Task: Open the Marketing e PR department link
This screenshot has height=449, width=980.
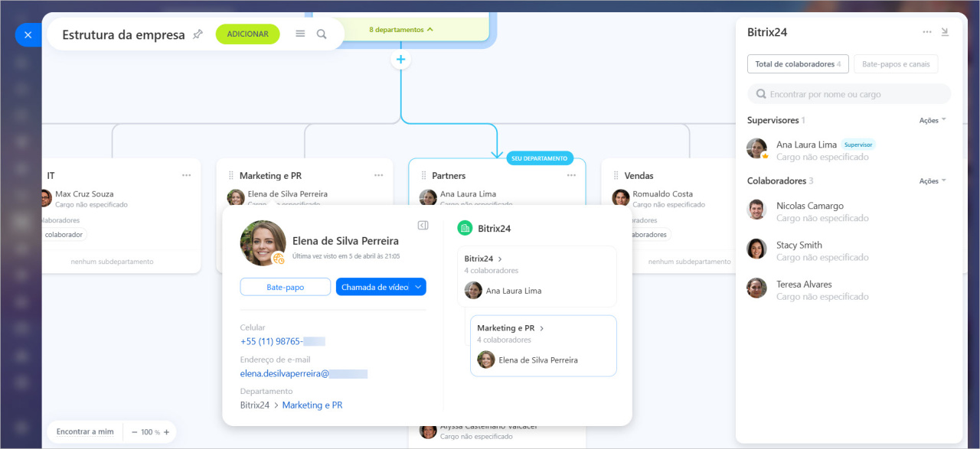Action: coord(312,405)
